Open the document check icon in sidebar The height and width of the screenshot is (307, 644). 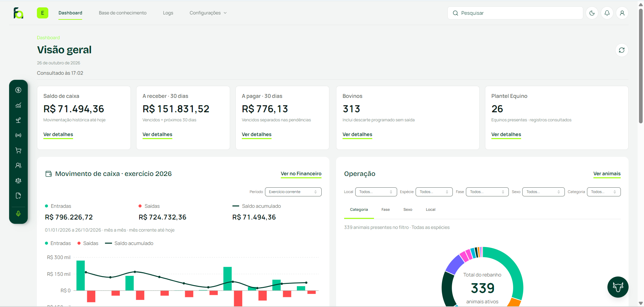click(x=18, y=196)
